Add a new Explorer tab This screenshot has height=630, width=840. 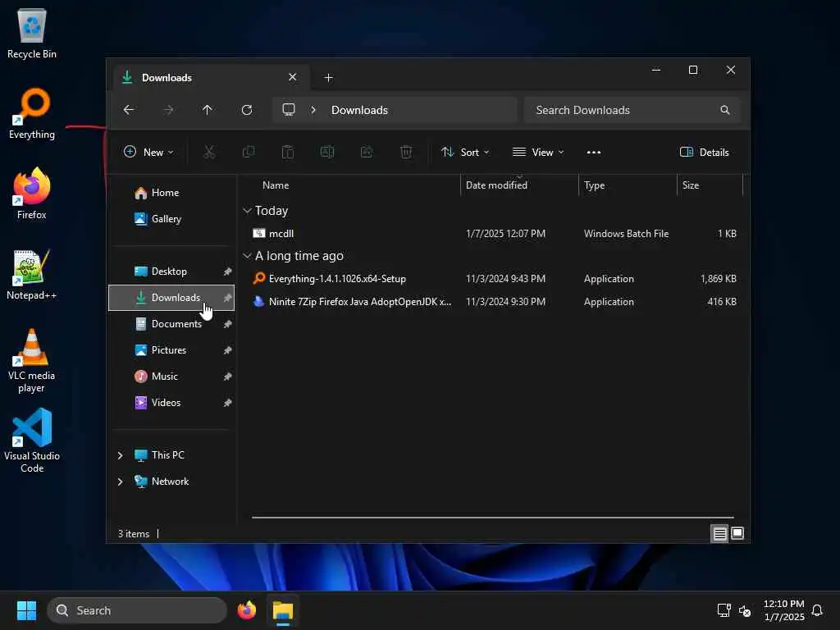coord(328,78)
